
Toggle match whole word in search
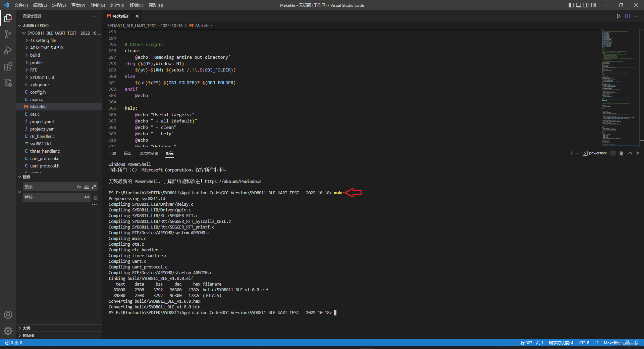[87, 187]
